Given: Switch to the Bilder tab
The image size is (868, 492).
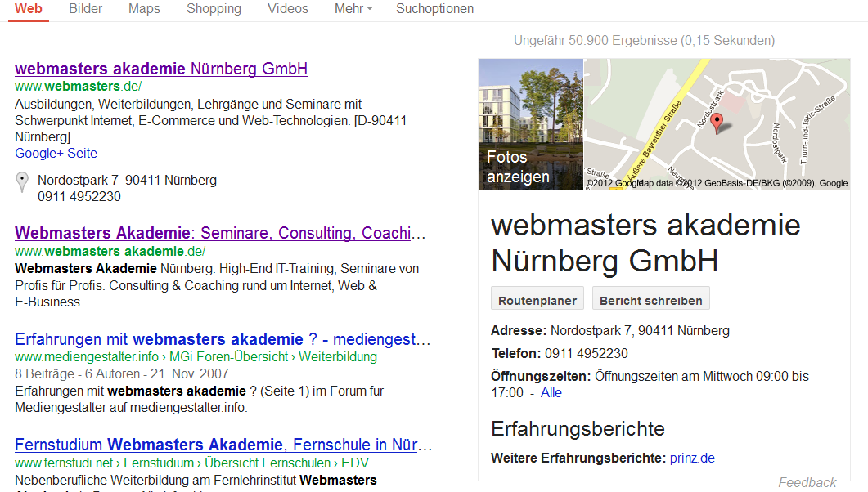Looking at the screenshot, I should [x=85, y=9].
